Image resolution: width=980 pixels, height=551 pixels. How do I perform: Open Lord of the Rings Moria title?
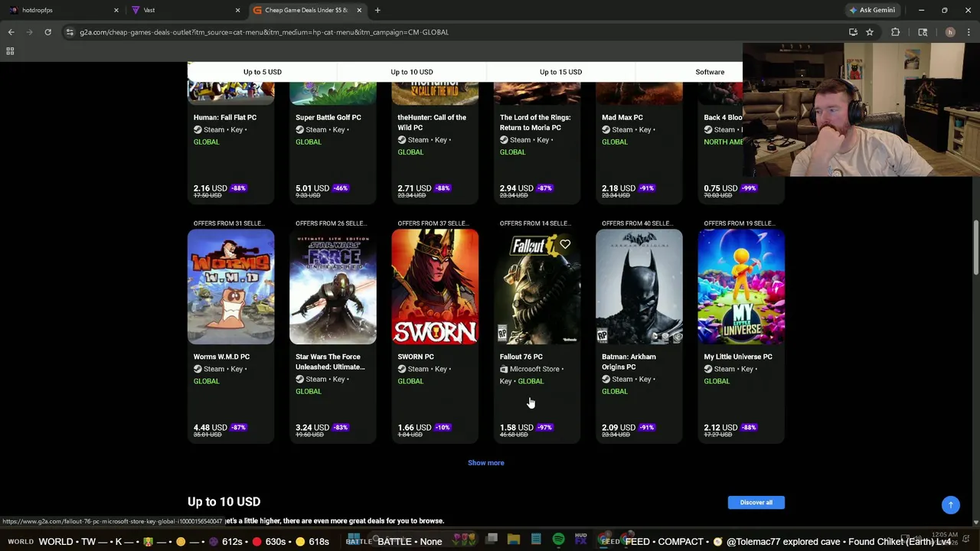tap(534, 122)
